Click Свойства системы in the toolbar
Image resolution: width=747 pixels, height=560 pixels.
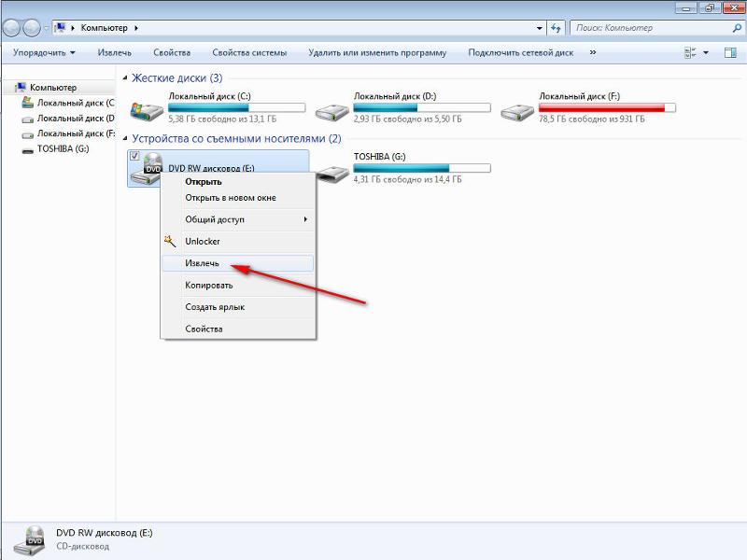[249, 52]
